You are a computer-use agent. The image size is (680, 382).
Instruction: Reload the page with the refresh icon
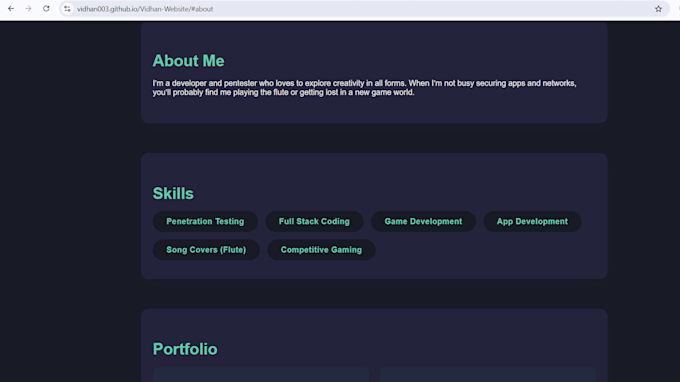tap(46, 9)
